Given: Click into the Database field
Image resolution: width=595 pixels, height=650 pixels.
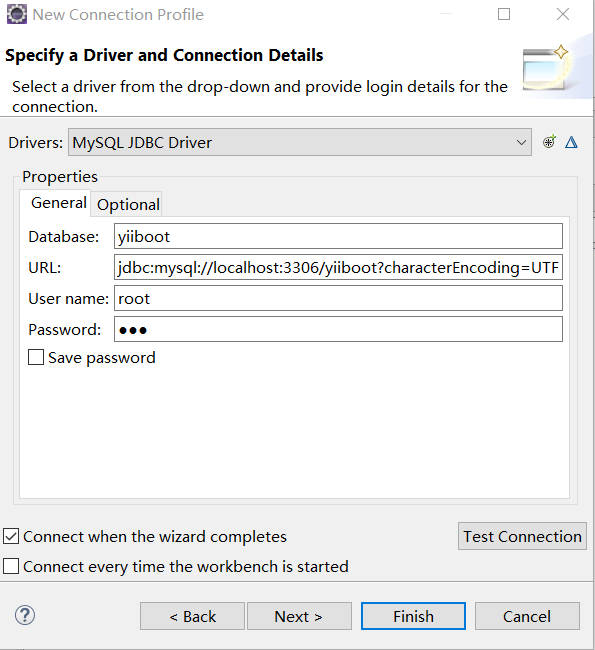Looking at the screenshot, I should [338, 236].
